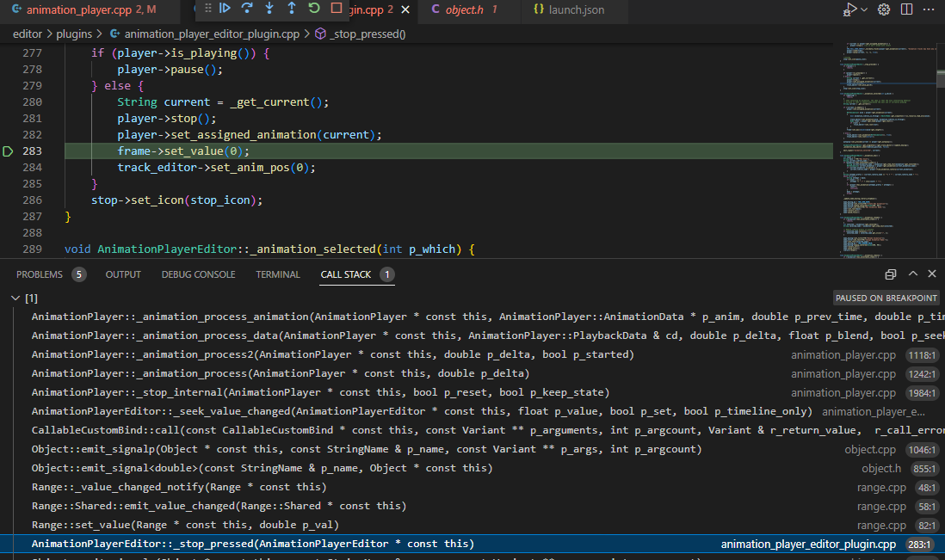The height and width of the screenshot is (560, 945).
Task: Click the current-line debug arrow in gutter at 283
Action: tap(8, 151)
